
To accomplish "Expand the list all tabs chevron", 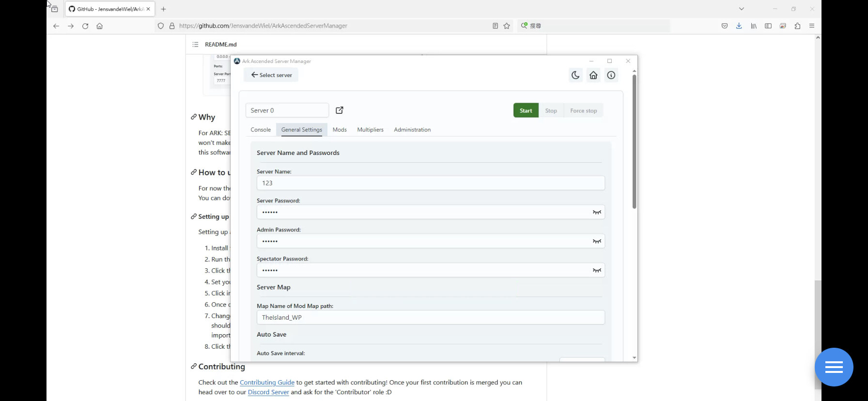I will [x=741, y=9].
